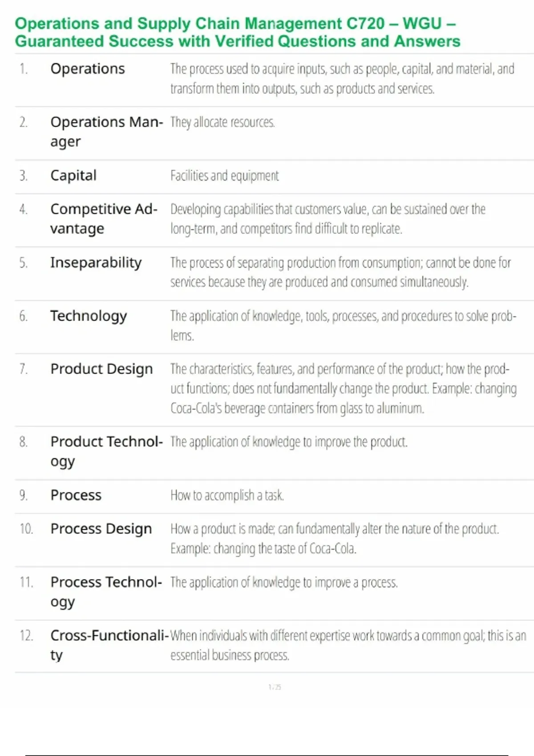
Task: Click the "Facilities and equipment" definition
Action: coord(225,176)
